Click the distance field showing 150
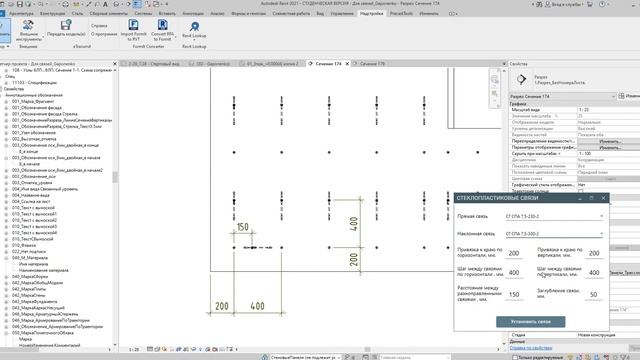 click(514, 295)
